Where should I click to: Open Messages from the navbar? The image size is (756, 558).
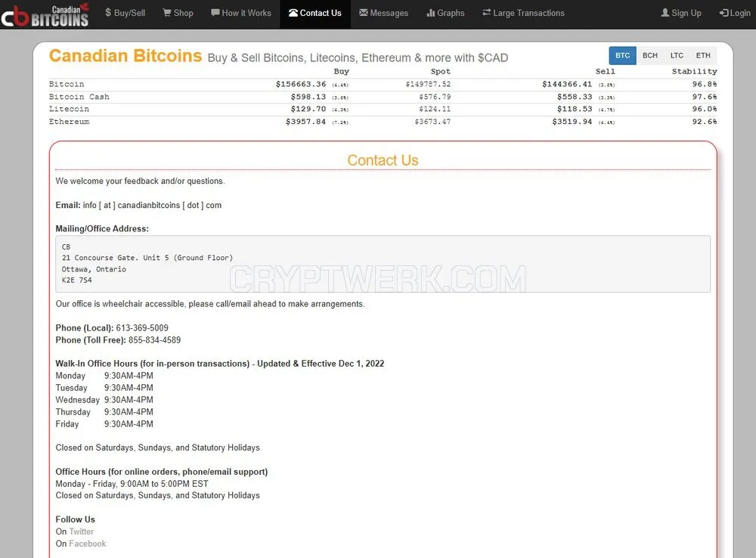tap(383, 13)
